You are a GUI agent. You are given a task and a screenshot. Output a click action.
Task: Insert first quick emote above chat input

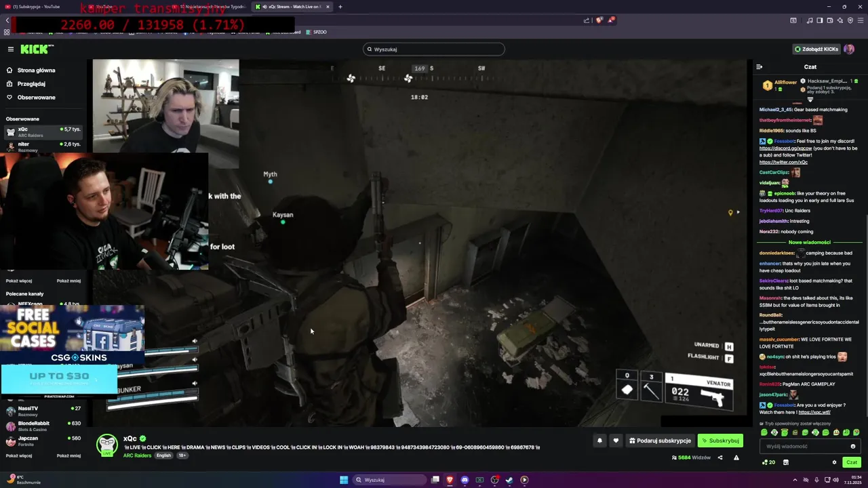(x=764, y=432)
